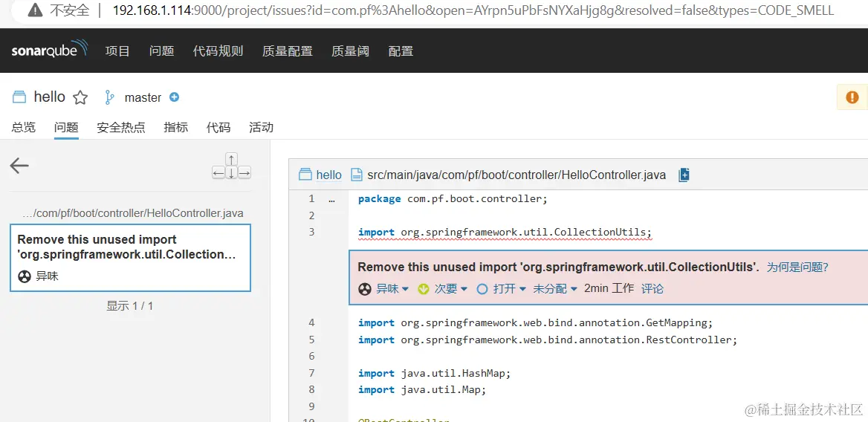Click the down arrow key shortcut icon
The height and width of the screenshot is (422, 868).
coord(232,173)
